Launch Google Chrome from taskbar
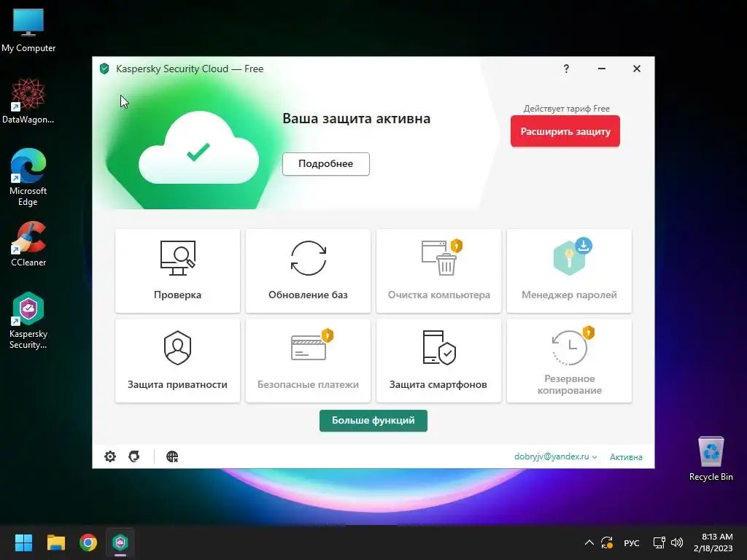This screenshot has height=560, width=747. (88, 542)
